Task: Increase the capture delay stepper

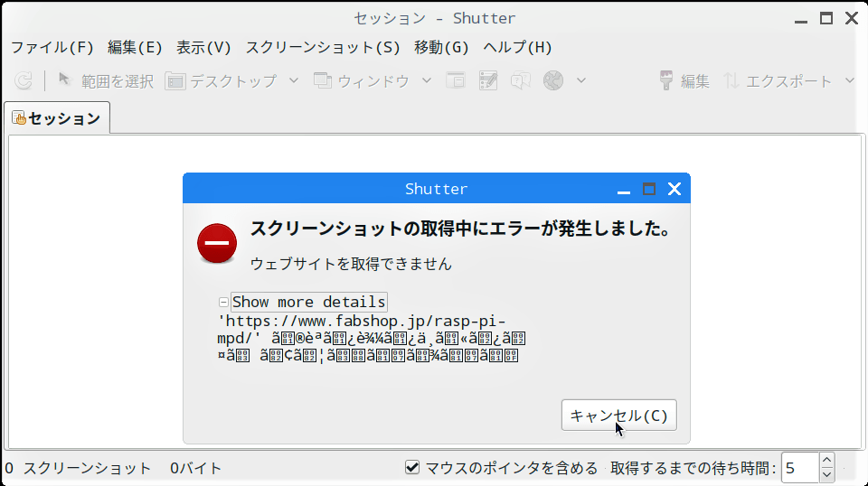Action: [x=826, y=461]
